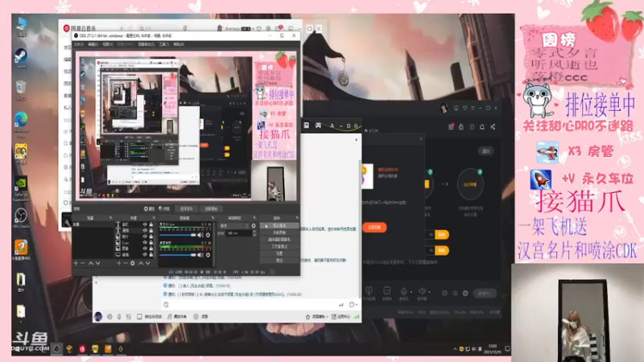The image size is (644, 362).
Task: Add a new source in OBS Sources panel
Action: [x=119, y=263]
